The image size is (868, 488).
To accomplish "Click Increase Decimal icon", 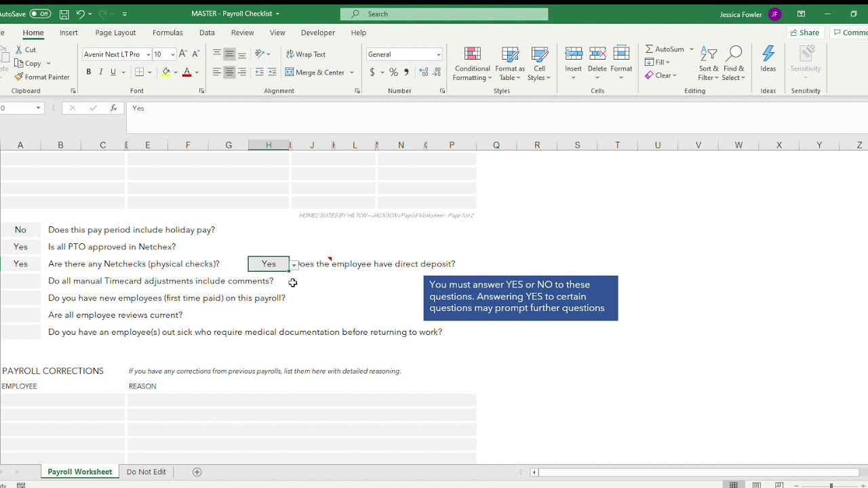I will point(423,72).
